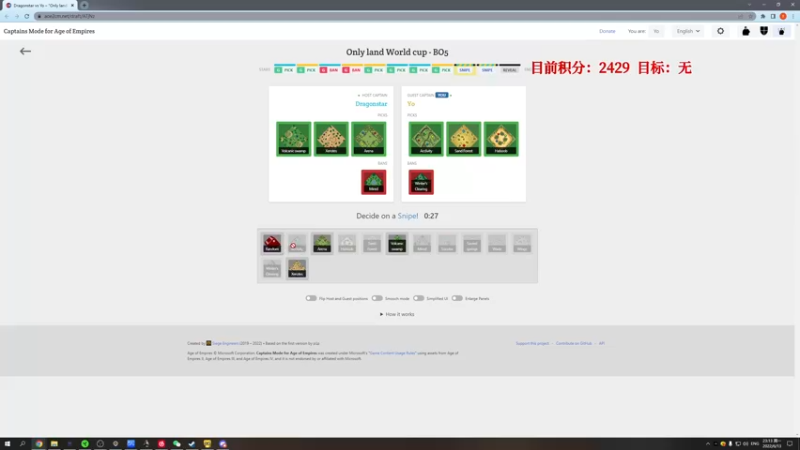Click Dragonstar's banned Mired map card

click(x=373, y=182)
